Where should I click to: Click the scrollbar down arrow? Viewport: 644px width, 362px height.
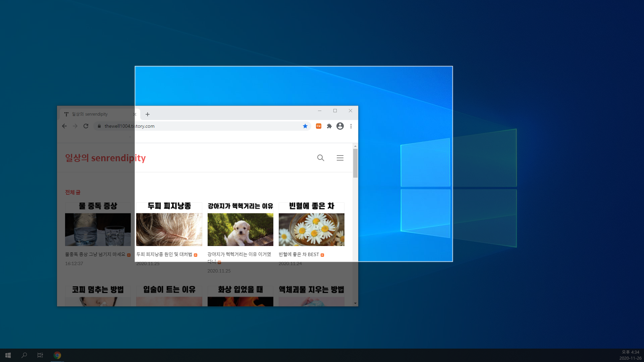355,303
